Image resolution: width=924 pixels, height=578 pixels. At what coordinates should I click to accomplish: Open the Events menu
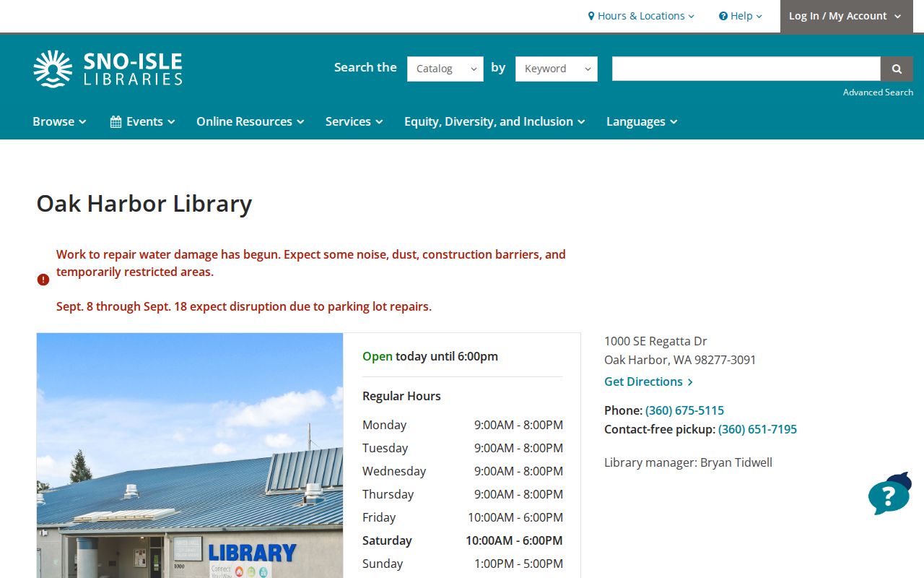[143, 121]
